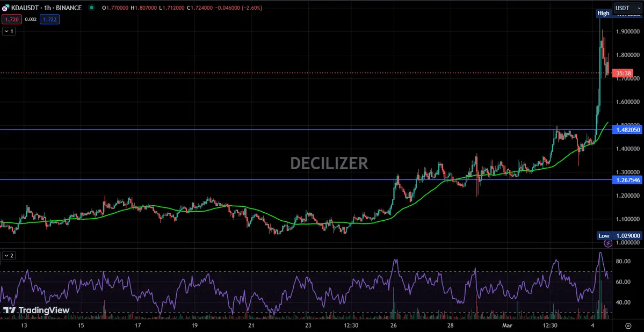
Task: Click date label 15 on time axis
Action: tap(81, 326)
